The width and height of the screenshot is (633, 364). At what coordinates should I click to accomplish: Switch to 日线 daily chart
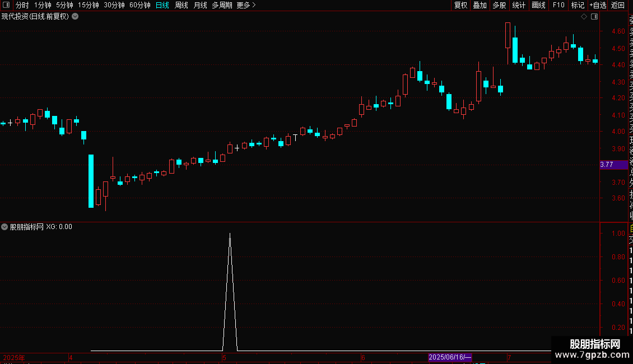[162, 5]
